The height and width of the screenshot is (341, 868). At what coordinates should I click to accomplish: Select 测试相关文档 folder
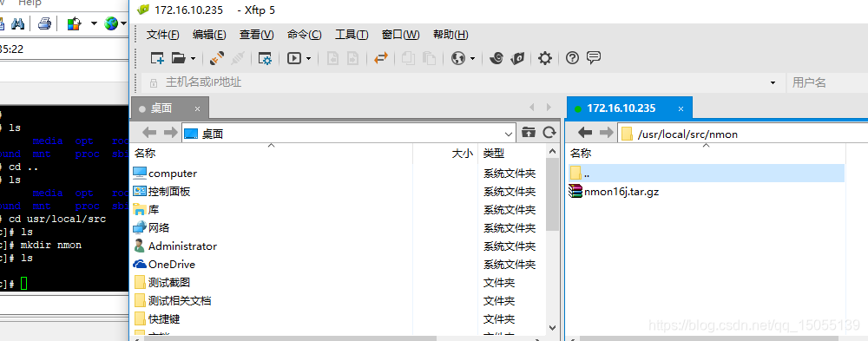point(180,300)
